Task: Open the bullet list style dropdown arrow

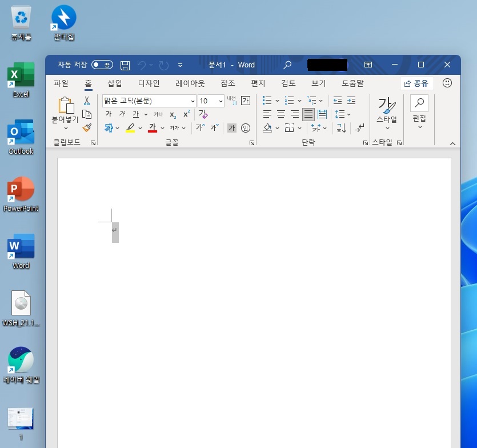Action: coord(277,101)
